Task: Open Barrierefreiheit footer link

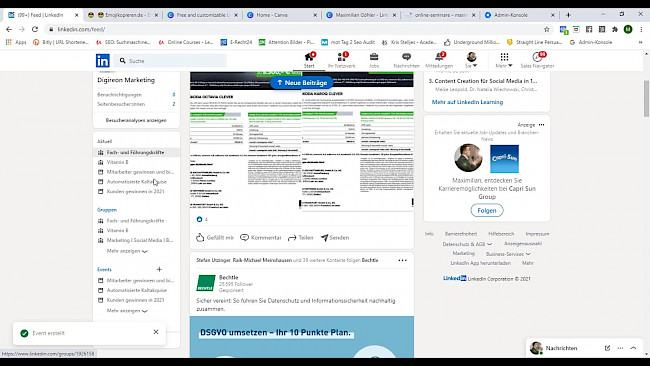Action: coord(461,234)
